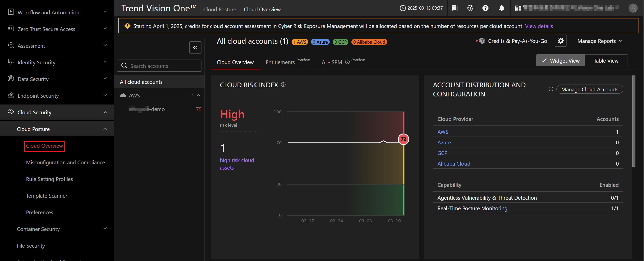Open the user profile avatar icon
644x261 pixels.
pos(633,8)
